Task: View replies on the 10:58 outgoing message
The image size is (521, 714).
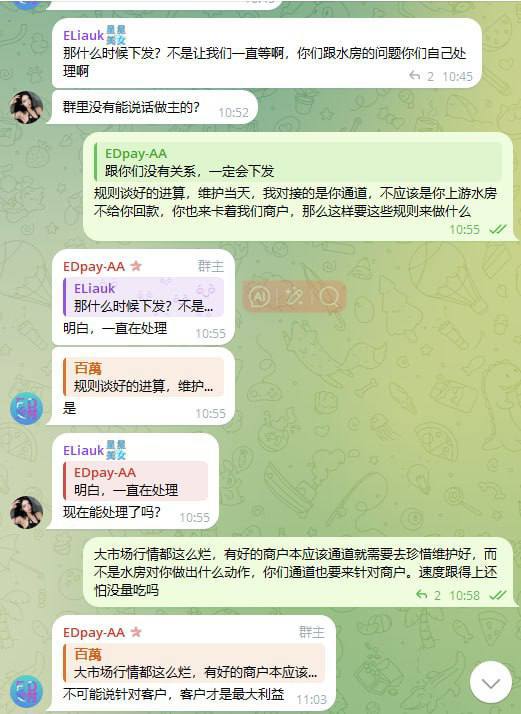Action: [429, 595]
